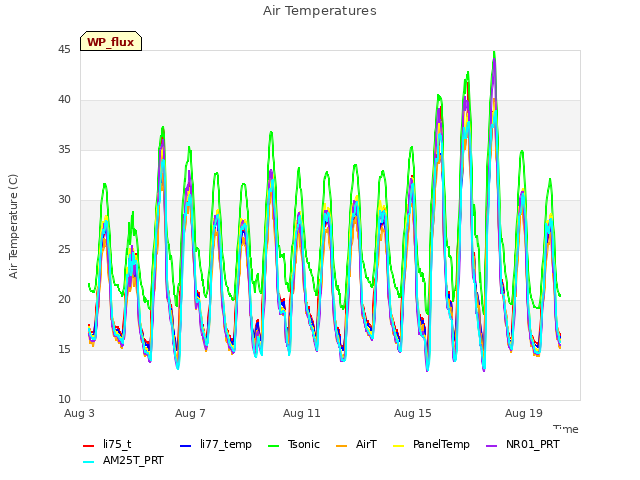Click the 25 y-axis tick label
This screenshot has height=480, width=640.
click(x=64, y=250)
